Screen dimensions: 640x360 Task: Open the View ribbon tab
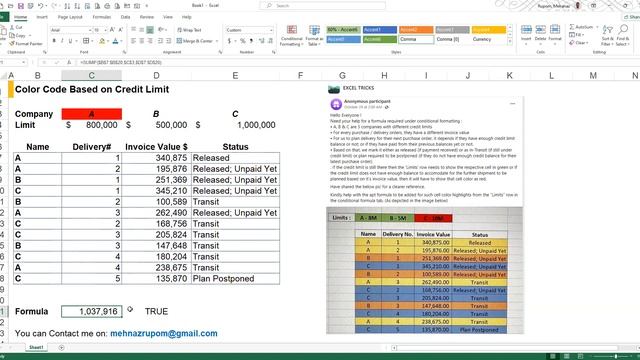tap(168, 17)
